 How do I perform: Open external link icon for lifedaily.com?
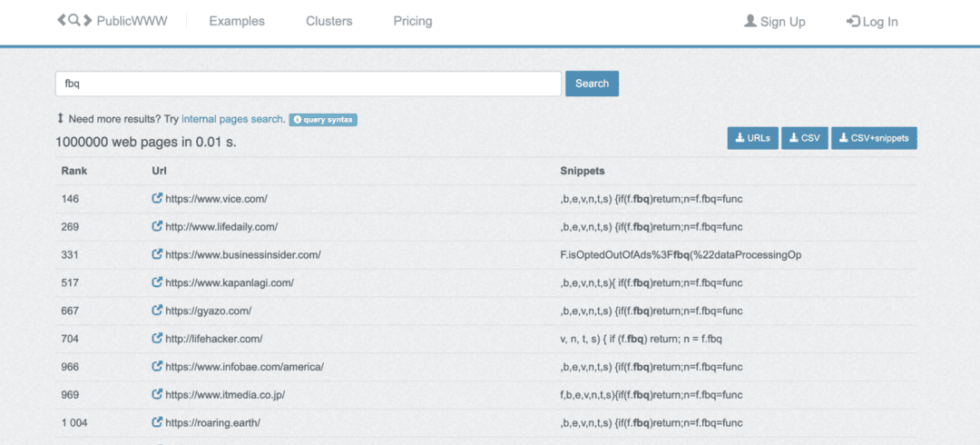[157, 227]
